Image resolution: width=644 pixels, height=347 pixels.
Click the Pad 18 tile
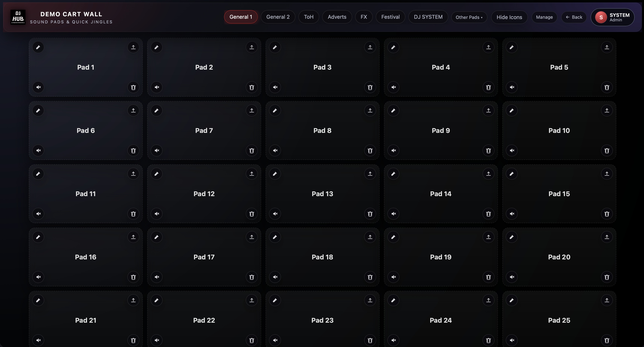pyautogui.click(x=322, y=257)
